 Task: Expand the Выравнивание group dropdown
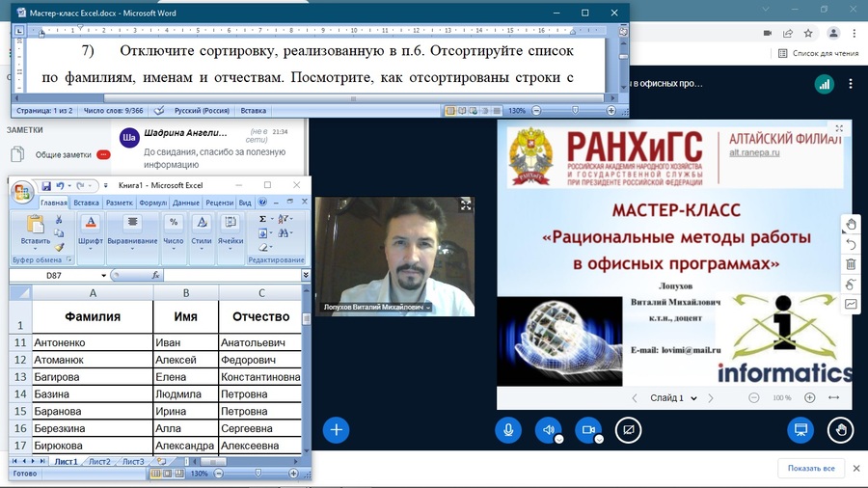[x=132, y=249]
